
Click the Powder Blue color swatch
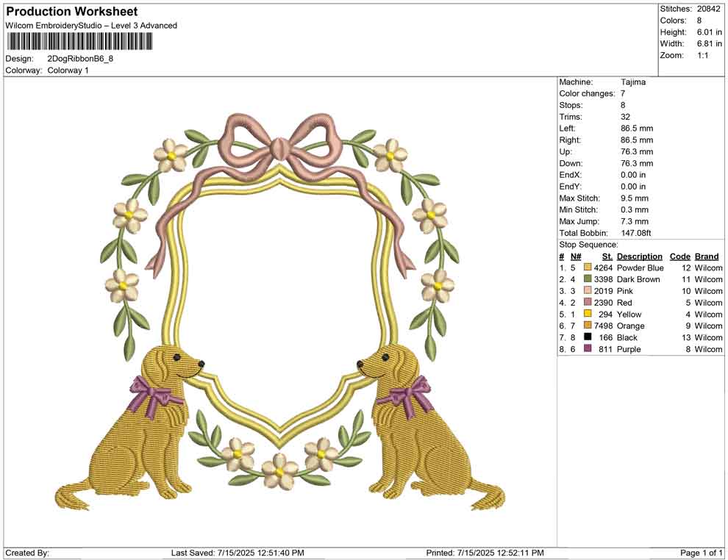point(588,268)
